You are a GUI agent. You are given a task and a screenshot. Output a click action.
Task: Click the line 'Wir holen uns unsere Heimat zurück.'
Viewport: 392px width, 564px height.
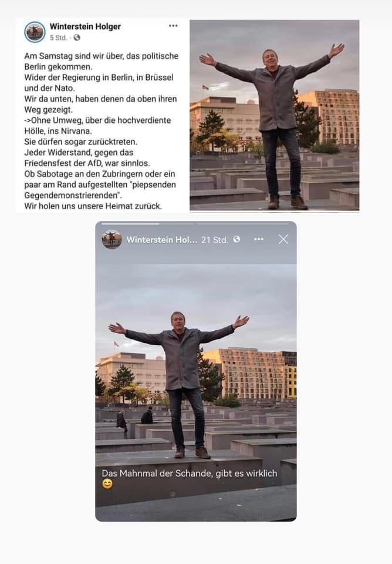point(93,206)
